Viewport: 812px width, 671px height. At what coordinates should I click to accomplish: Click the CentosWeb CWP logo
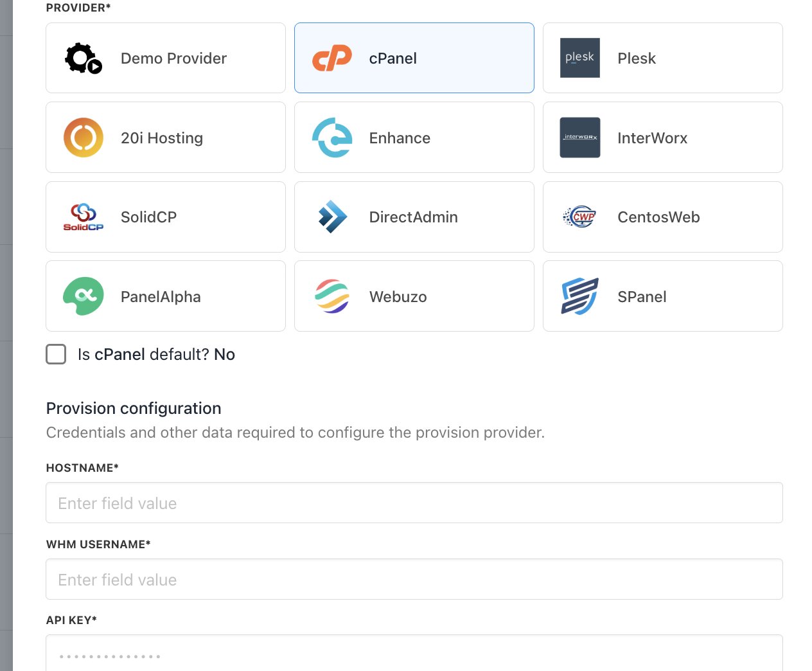coord(579,217)
